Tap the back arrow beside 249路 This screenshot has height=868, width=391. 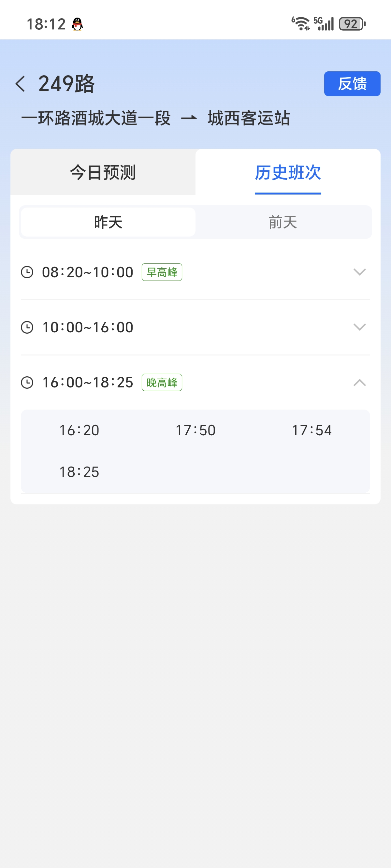click(x=20, y=83)
